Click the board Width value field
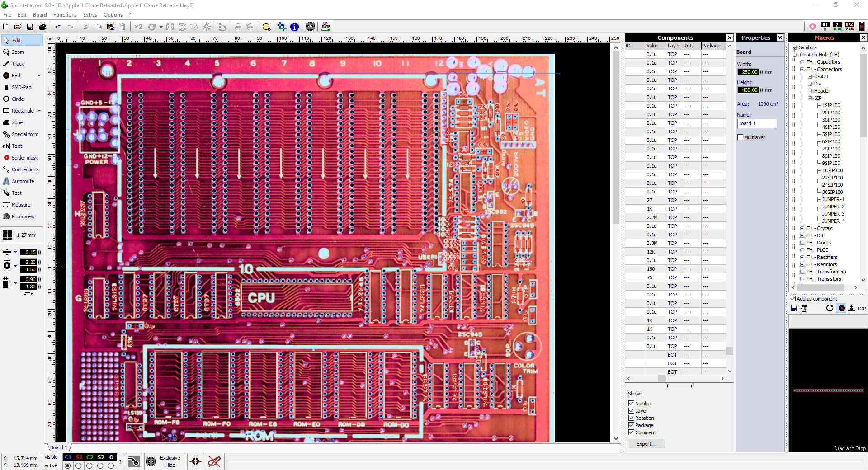The width and height of the screenshot is (868, 470). click(x=748, y=72)
